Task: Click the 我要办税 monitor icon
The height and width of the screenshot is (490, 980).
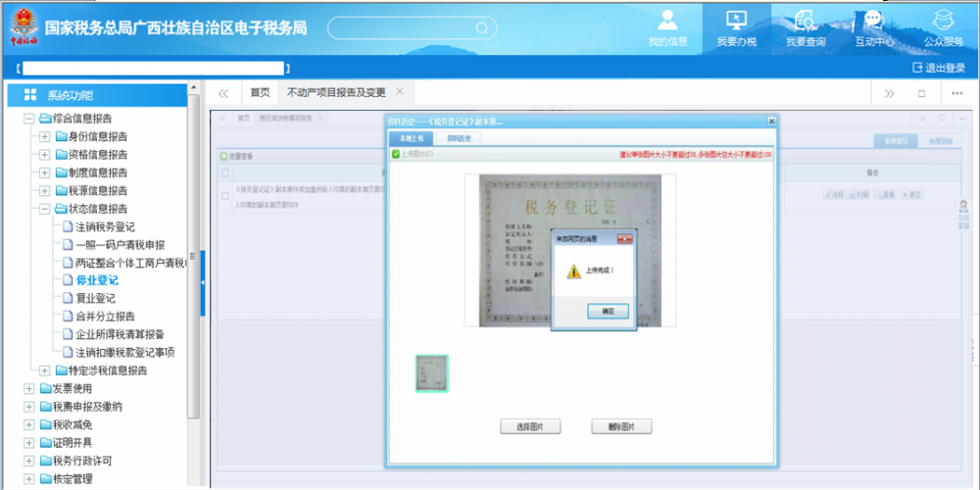Action: (x=737, y=20)
